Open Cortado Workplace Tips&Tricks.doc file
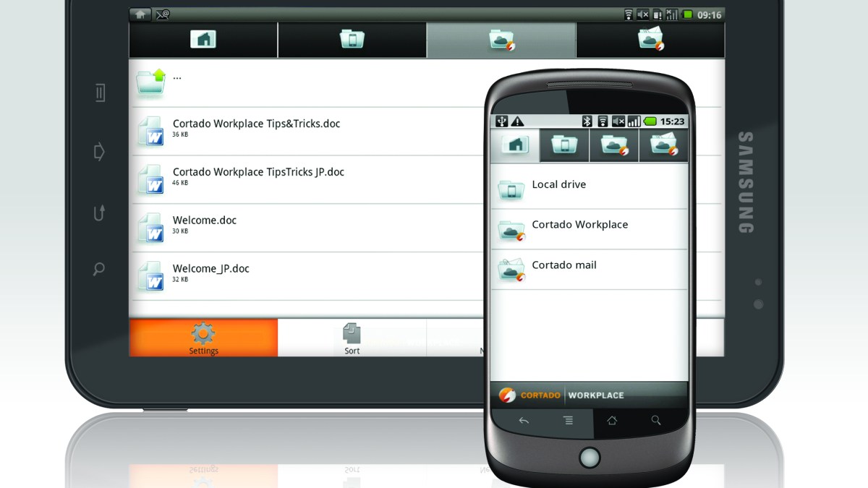868x488 pixels. (x=256, y=124)
